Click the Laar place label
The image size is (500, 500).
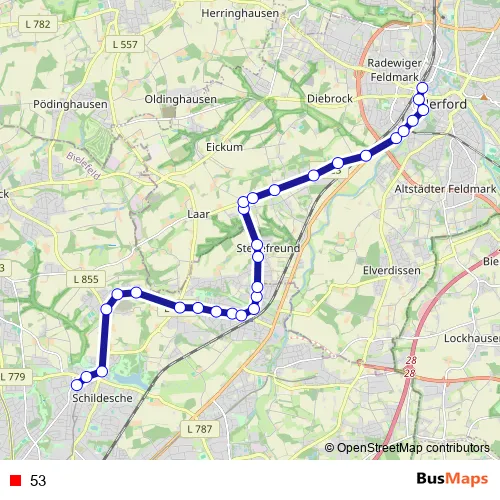(198, 214)
